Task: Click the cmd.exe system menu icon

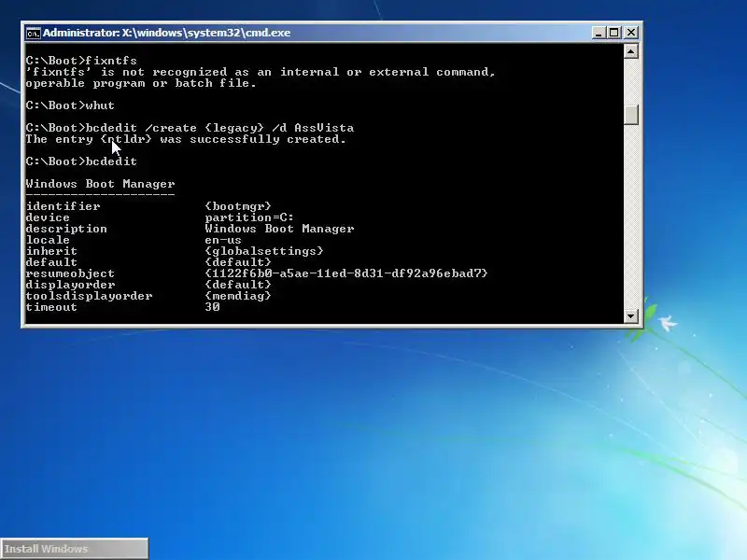Action: click(x=33, y=33)
